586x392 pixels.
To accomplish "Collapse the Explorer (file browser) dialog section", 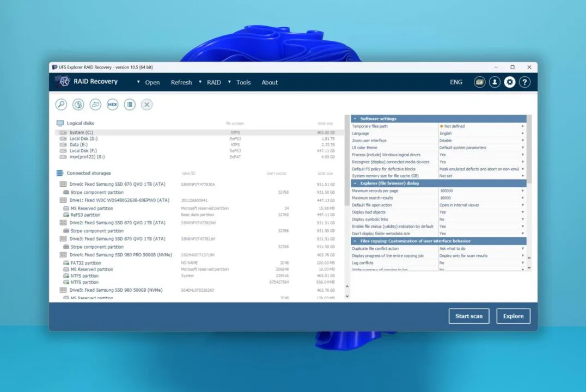I will tap(355, 183).
